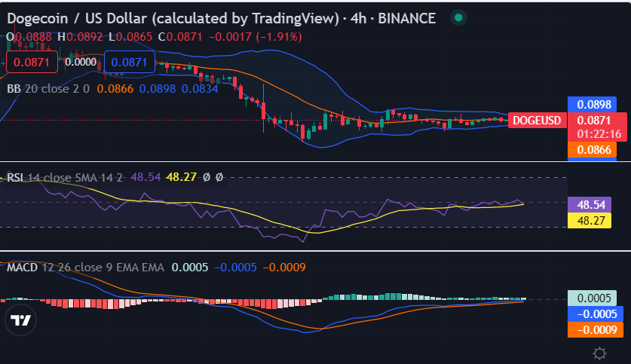Click the green market status indicator
The height and width of the screenshot is (364, 631).
(x=458, y=17)
